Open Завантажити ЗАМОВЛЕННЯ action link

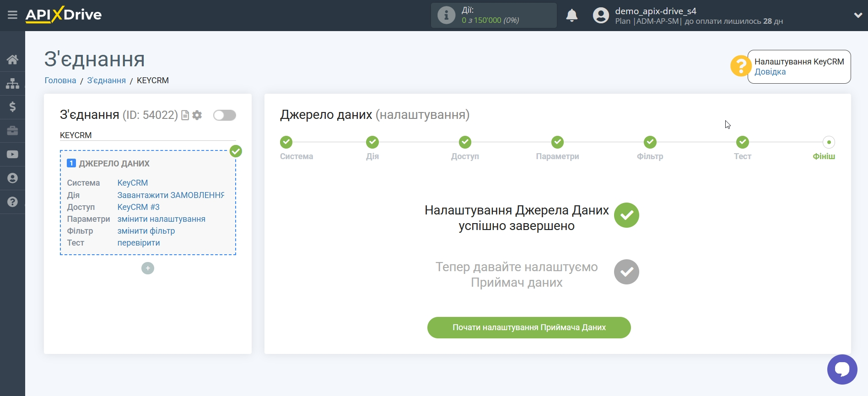[171, 195]
